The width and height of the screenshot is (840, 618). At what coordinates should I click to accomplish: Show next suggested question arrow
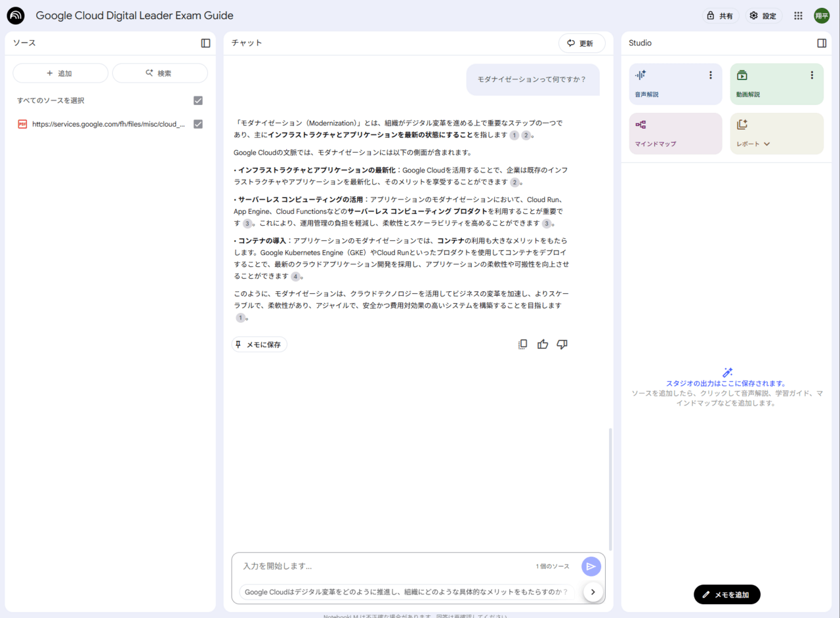coord(593,592)
